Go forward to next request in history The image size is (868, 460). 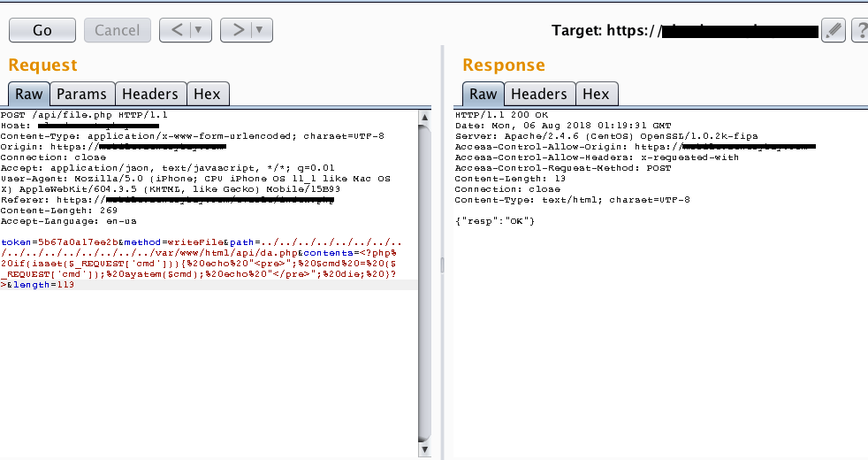[238, 30]
